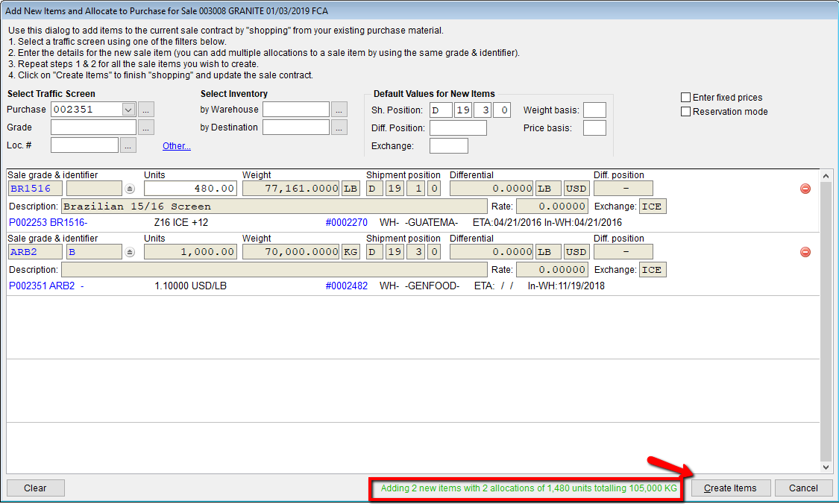The image size is (839, 504).
Task: Click the Loc. # input field
Action: [84, 145]
